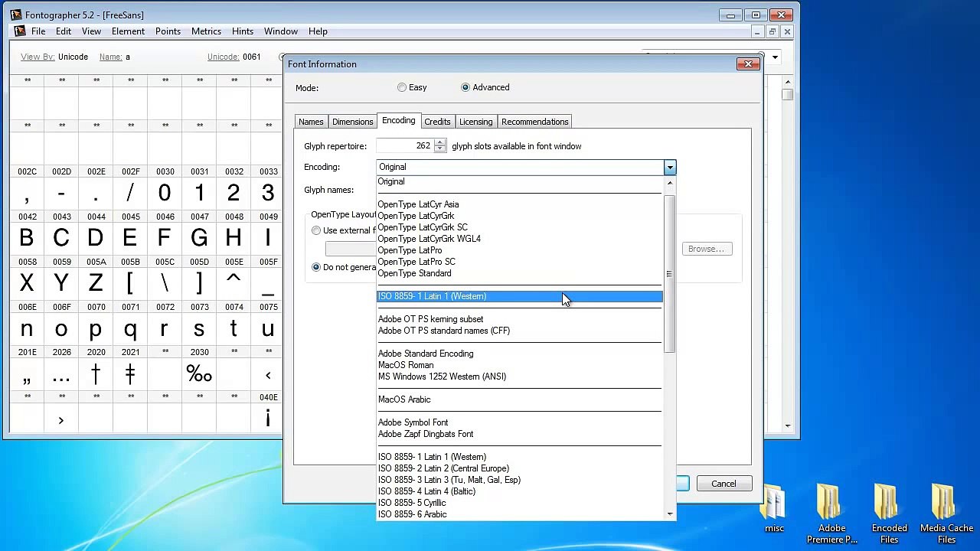Image resolution: width=980 pixels, height=551 pixels.
Task: Collapse the Encoding dropdown arrow
Action: pos(670,167)
